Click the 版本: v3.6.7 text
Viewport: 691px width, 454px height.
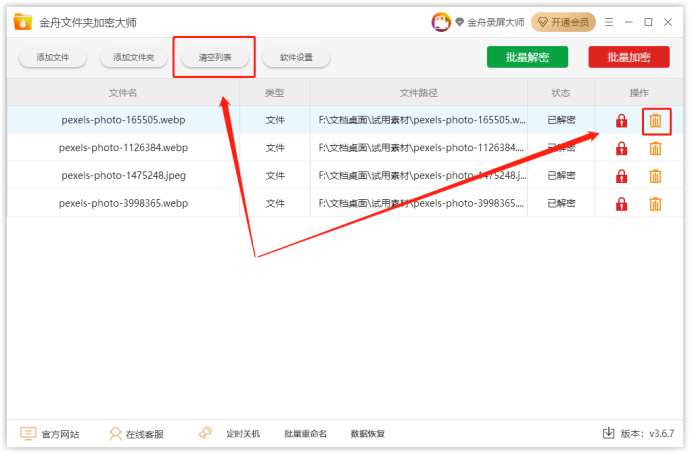(x=647, y=434)
